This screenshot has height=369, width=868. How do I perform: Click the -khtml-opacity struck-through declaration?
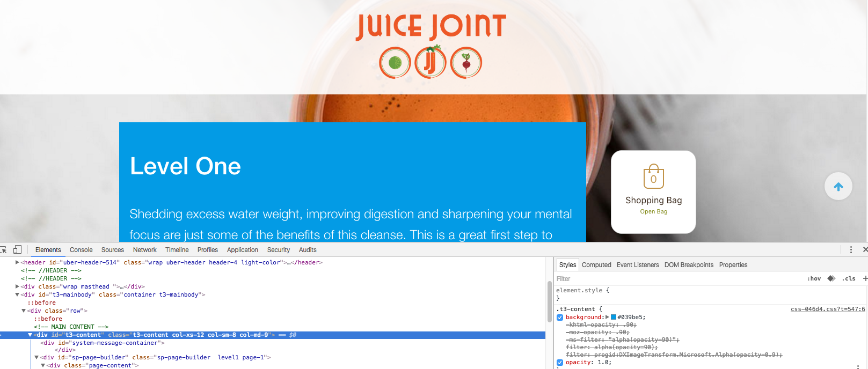(601, 325)
